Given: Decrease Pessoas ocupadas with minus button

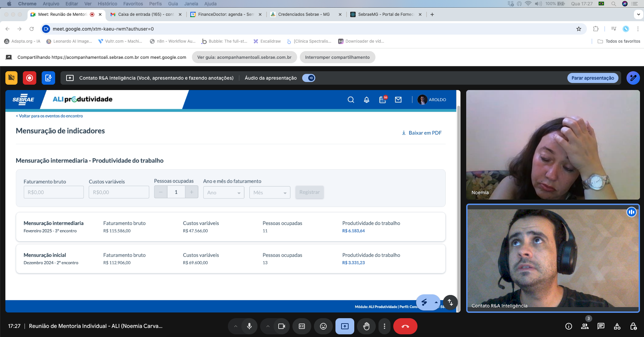Looking at the screenshot, I should coord(161,192).
